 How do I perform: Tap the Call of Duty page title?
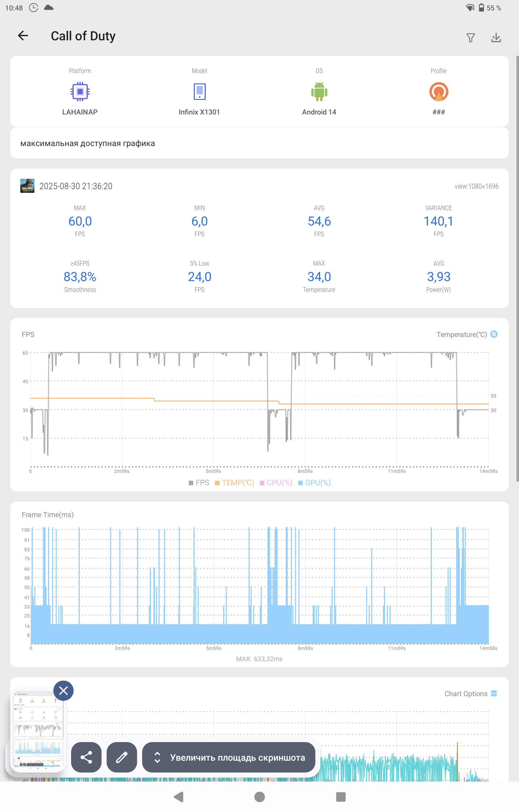coord(83,36)
